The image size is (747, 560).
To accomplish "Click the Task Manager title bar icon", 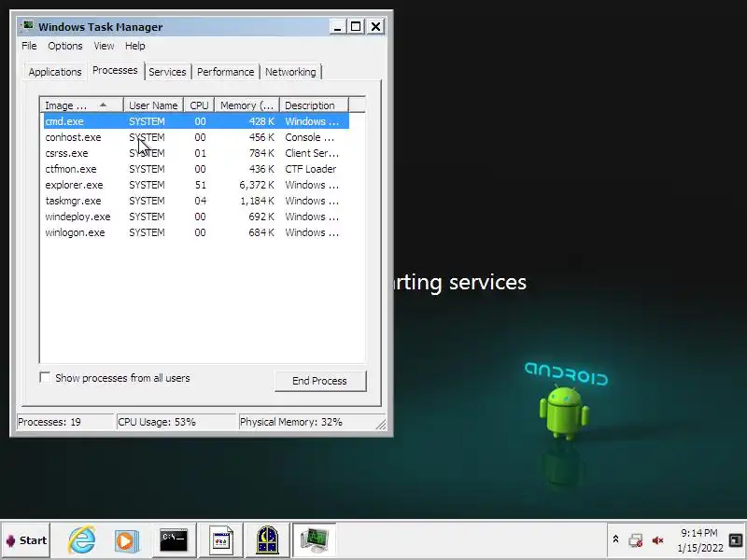I will pos(28,25).
